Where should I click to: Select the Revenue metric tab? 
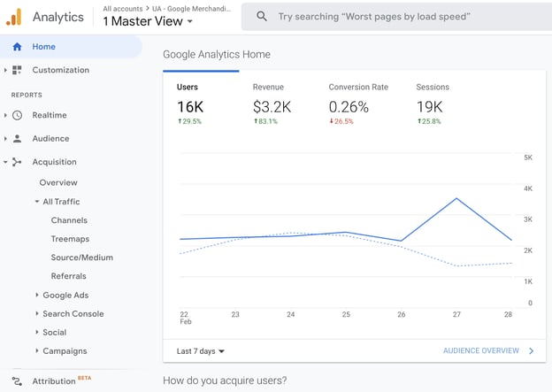[272, 105]
